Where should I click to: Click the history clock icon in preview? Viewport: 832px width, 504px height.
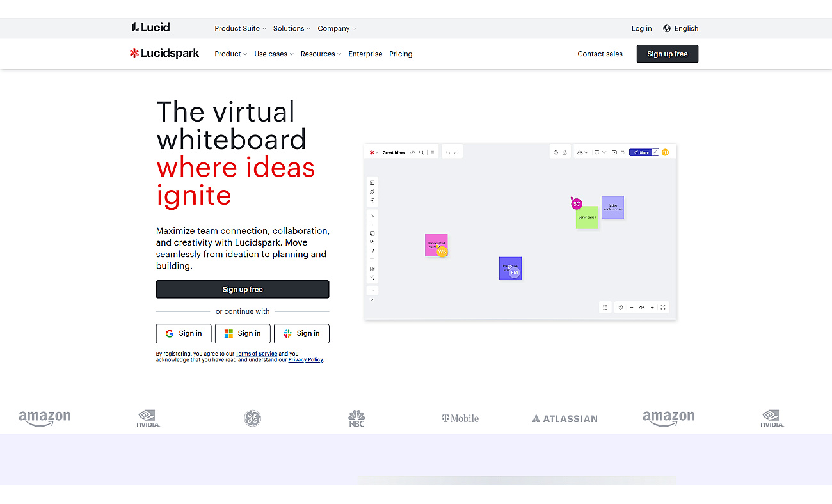point(620,307)
